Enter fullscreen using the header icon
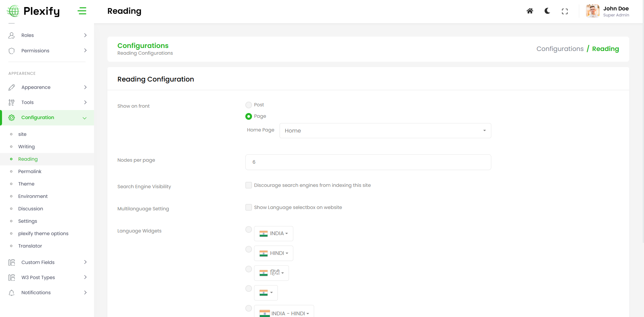644x317 pixels. pyautogui.click(x=564, y=11)
